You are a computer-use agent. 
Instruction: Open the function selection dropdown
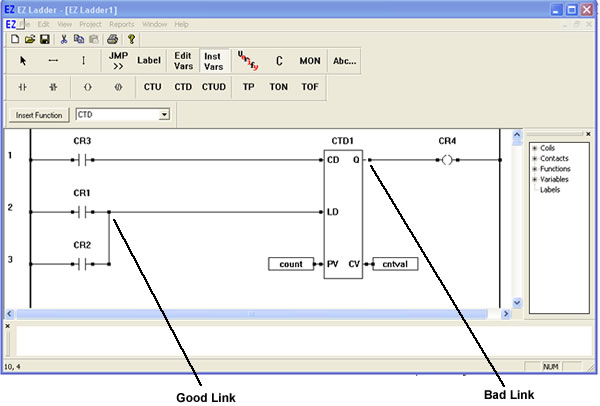click(x=164, y=115)
